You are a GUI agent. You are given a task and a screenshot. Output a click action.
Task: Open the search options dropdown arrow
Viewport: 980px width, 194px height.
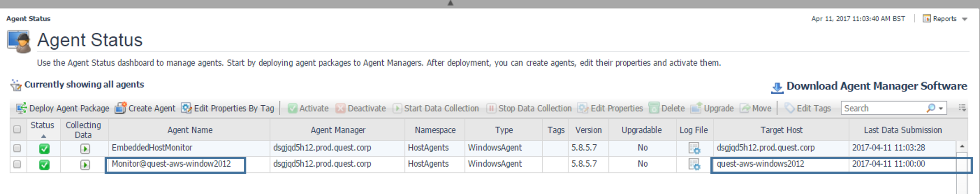point(941,108)
